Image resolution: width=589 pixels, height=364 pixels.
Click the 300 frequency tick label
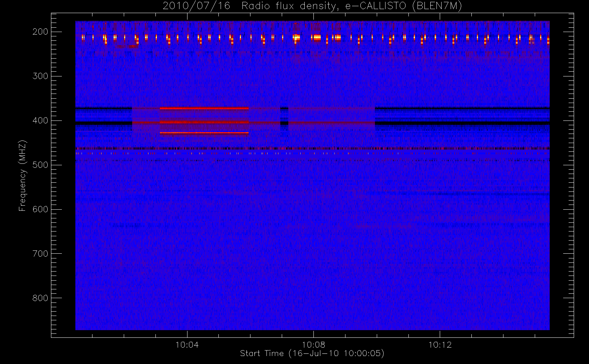point(40,76)
